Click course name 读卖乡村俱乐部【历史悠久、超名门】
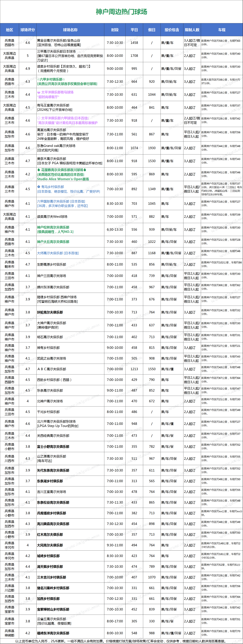The height and width of the screenshot is (644, 243). (x=64, y=67)
